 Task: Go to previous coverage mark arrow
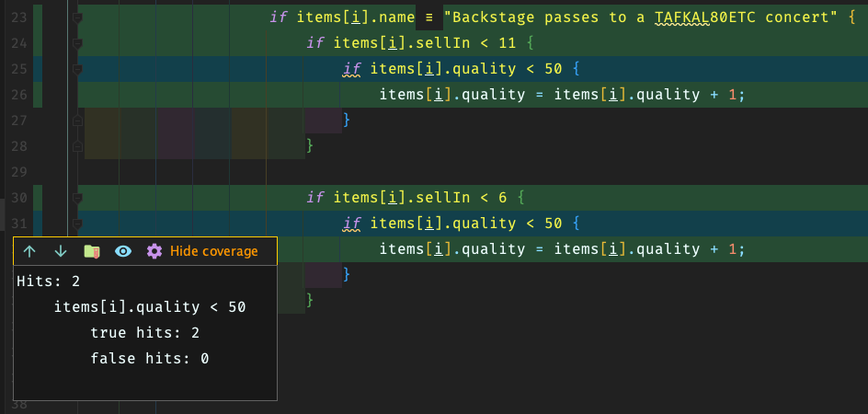pos(29,251)
